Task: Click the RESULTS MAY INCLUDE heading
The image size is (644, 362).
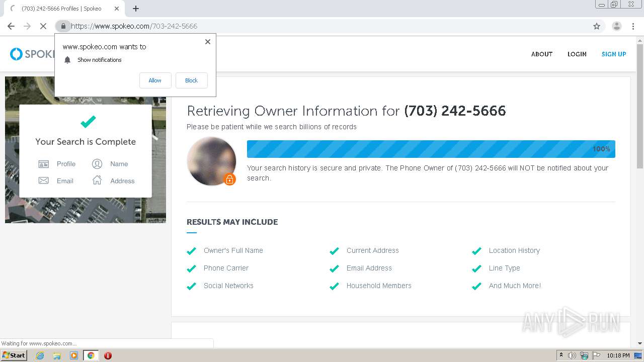Action: tap(232, 222)
